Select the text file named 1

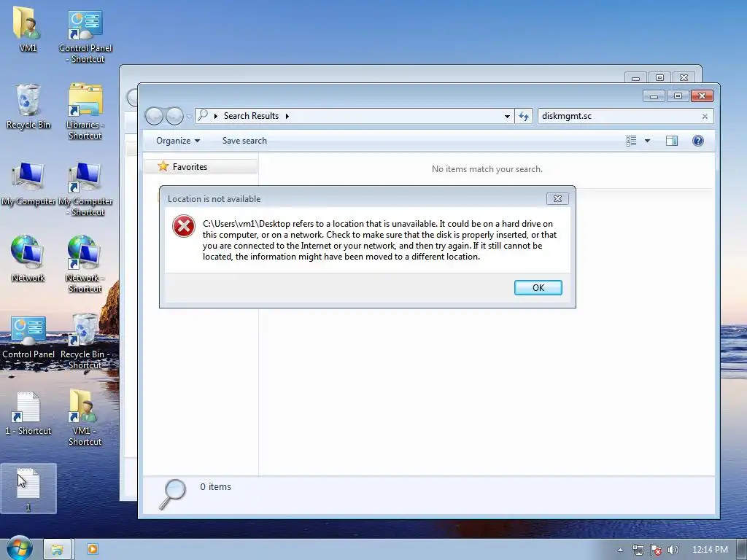(x=28, y=489)
